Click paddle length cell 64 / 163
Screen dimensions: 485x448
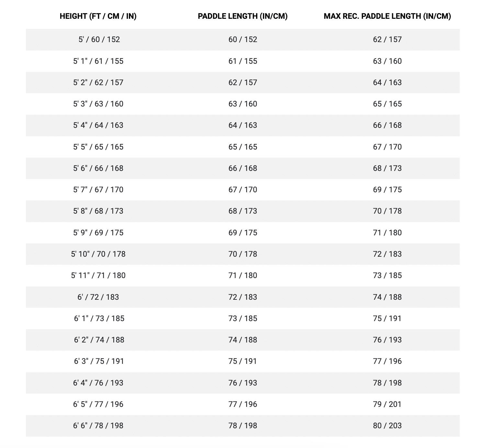242,125
